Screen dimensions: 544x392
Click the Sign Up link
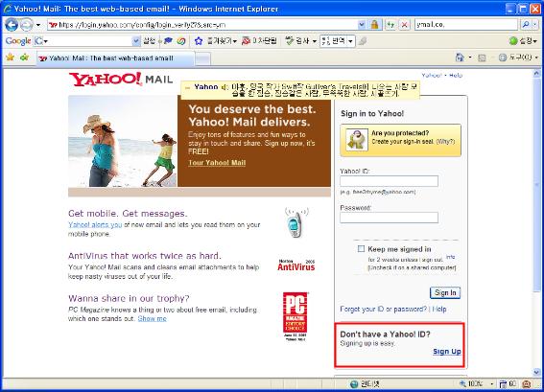click(x=447, y=352)
